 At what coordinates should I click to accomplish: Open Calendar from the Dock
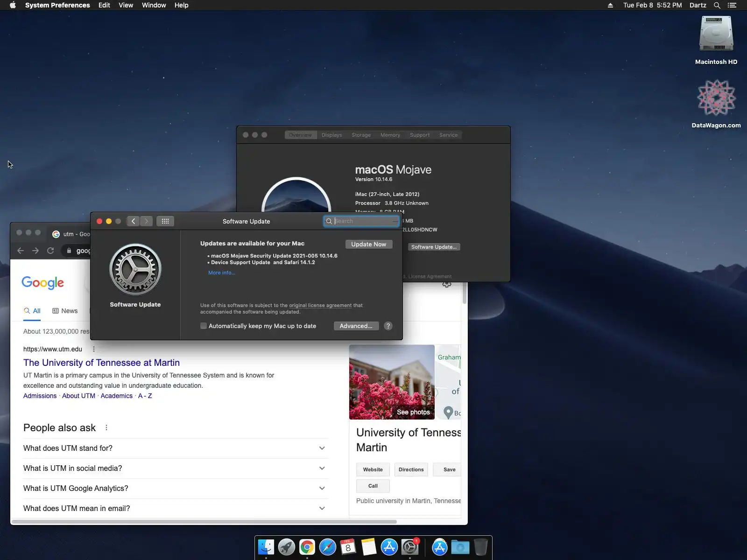(x=348, y=547)
